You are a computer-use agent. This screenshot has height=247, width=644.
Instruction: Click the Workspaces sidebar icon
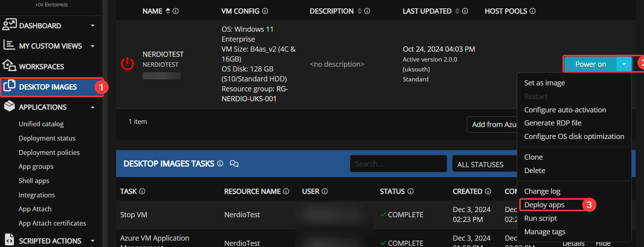(9, 66)
